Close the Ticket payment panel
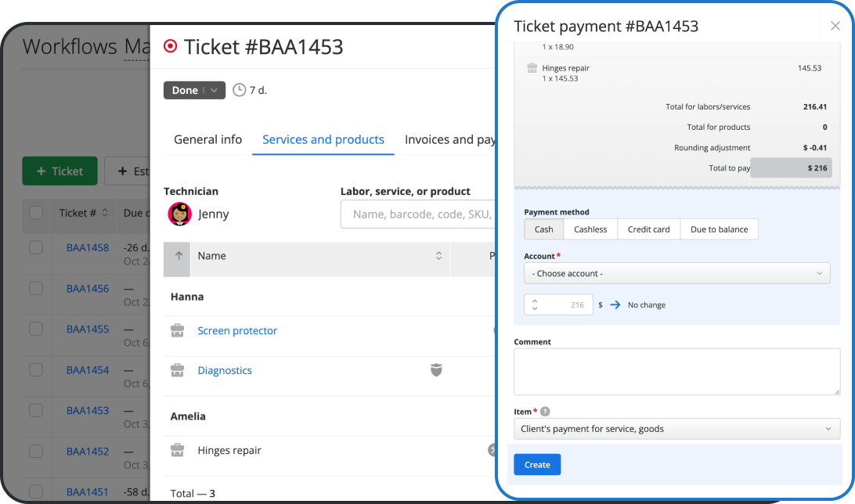 point(835,26)
